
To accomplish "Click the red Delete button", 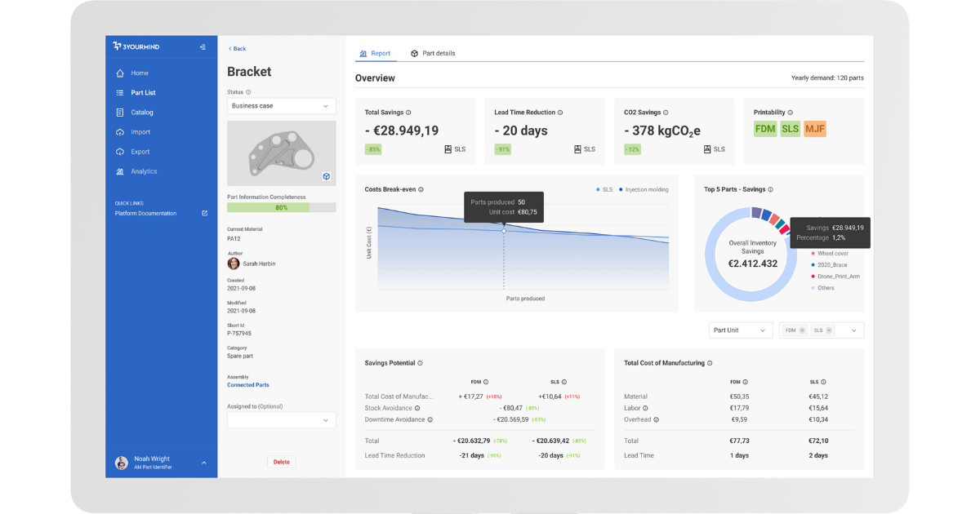I will [x=281, y=462].
